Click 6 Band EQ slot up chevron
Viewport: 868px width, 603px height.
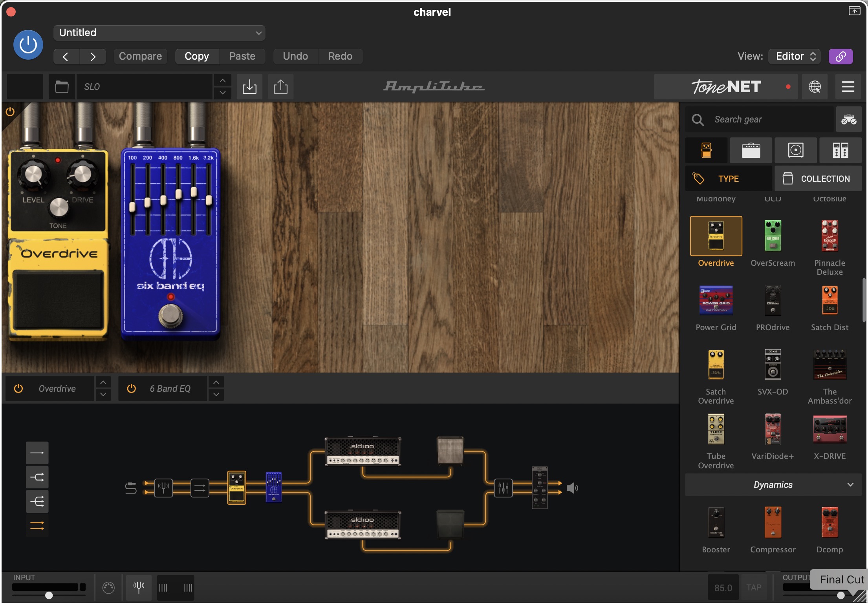click(216, 382)
